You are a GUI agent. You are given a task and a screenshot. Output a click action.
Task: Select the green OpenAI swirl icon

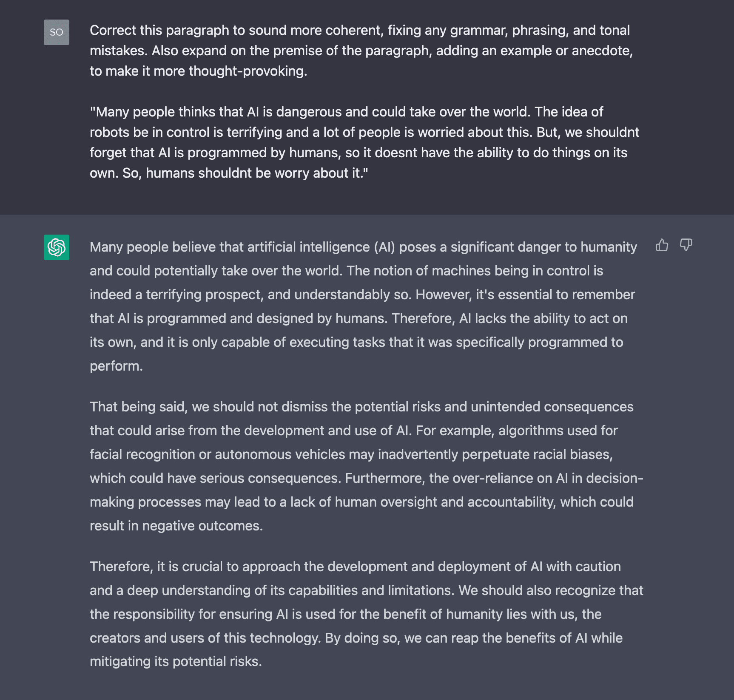click(56, 247)
